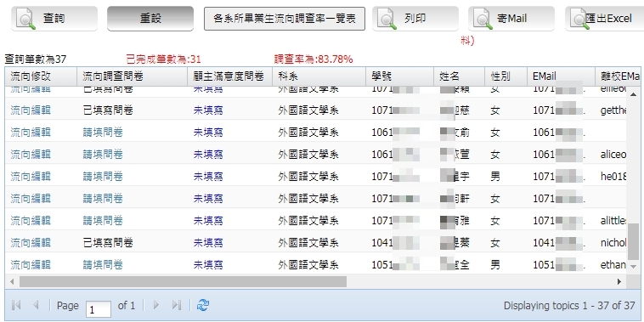Click 外國語文學系 in the he018 row
644x322 pixels.
308,177
